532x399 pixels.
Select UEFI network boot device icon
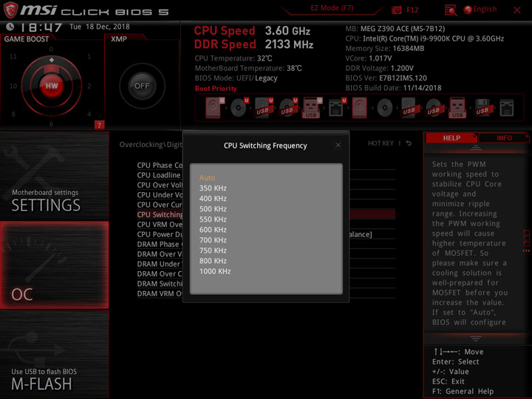(337, 108)
